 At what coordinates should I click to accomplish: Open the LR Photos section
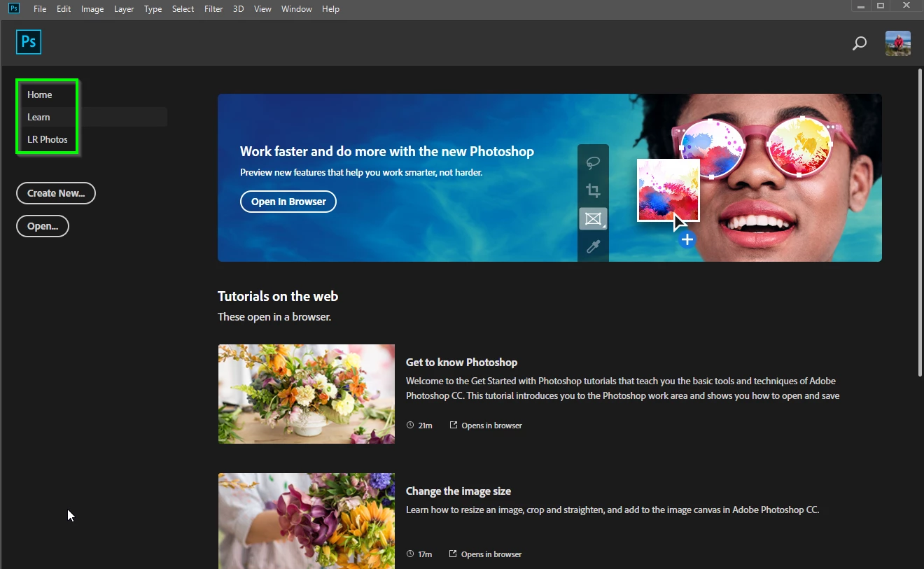click(48, 139)
